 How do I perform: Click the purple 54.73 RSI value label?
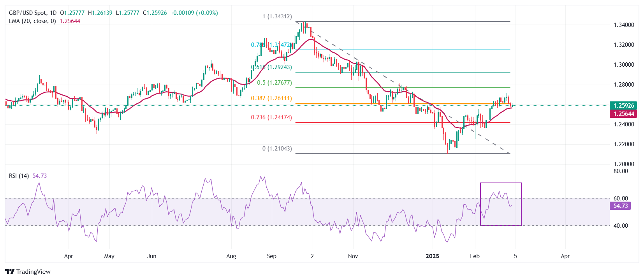(620, 206)
